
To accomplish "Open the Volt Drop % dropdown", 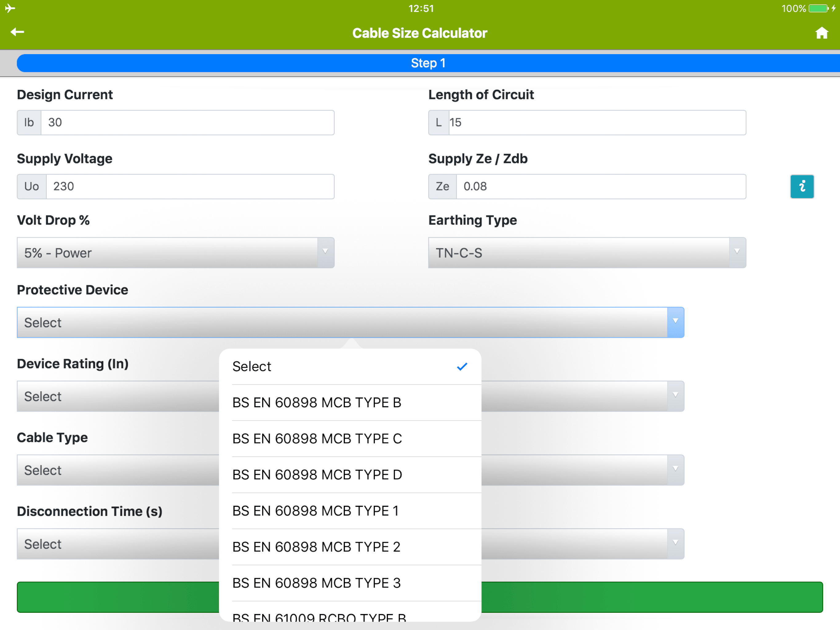I will click(x=176, y=253).
